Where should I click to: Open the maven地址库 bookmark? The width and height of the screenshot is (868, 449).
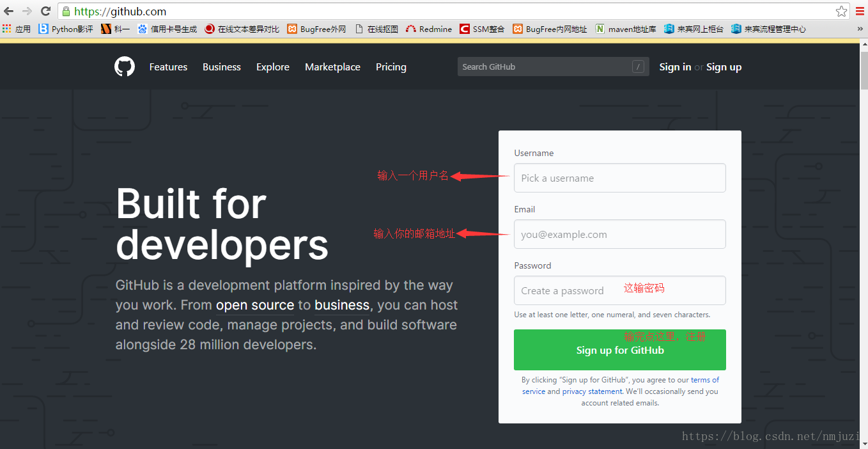click(626, 29)
